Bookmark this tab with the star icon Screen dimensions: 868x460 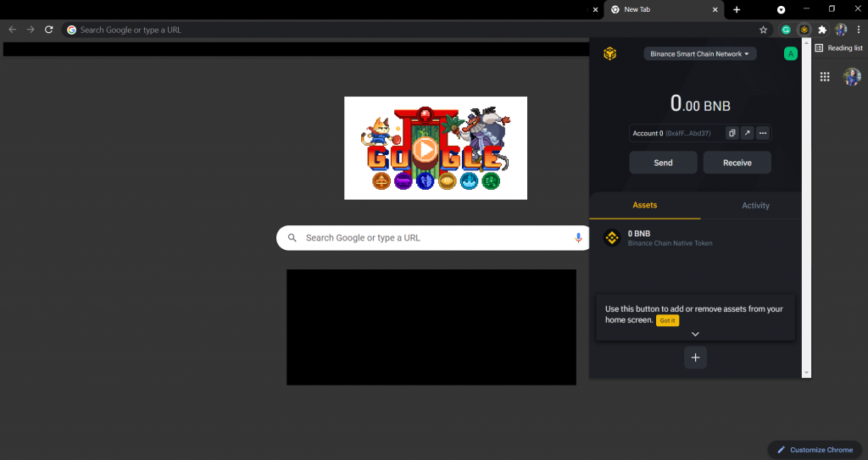tap(764, 30)
